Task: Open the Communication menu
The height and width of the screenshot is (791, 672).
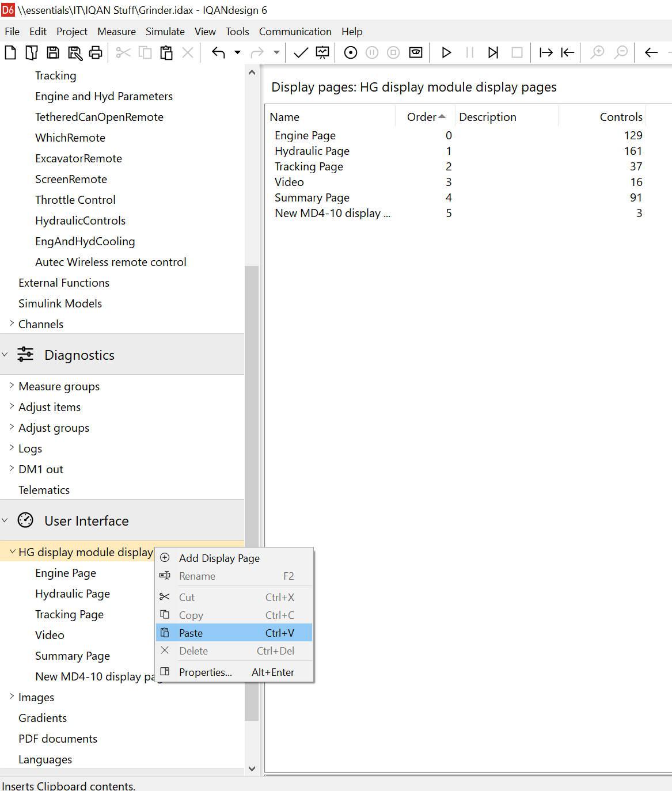Action: point(295,32)
